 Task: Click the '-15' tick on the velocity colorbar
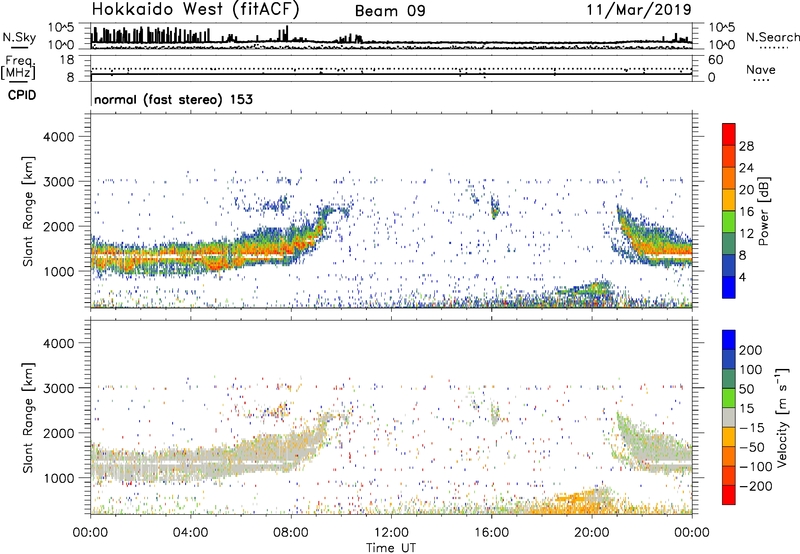tap(752, 428)
